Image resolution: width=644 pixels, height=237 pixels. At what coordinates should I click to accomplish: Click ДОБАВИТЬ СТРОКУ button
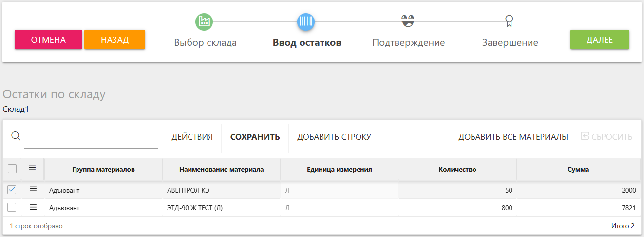pos(334,137)
